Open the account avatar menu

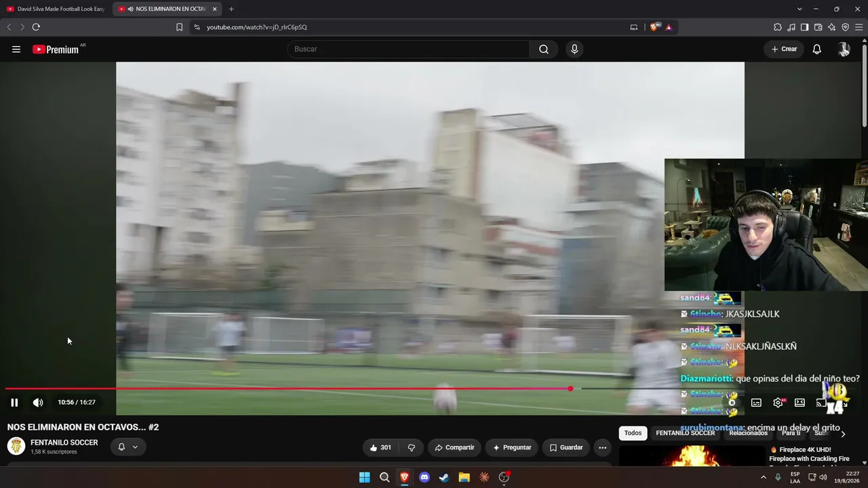844,49
